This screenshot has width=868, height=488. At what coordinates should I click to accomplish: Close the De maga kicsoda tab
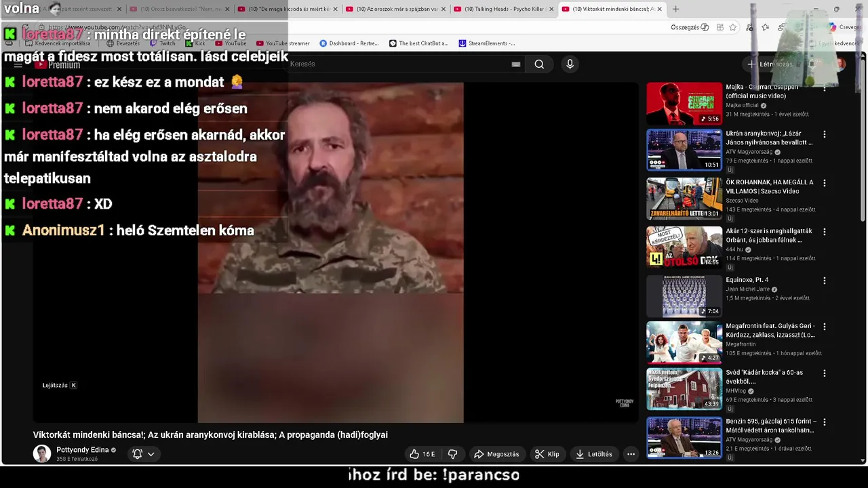click(x=335, y=9)
